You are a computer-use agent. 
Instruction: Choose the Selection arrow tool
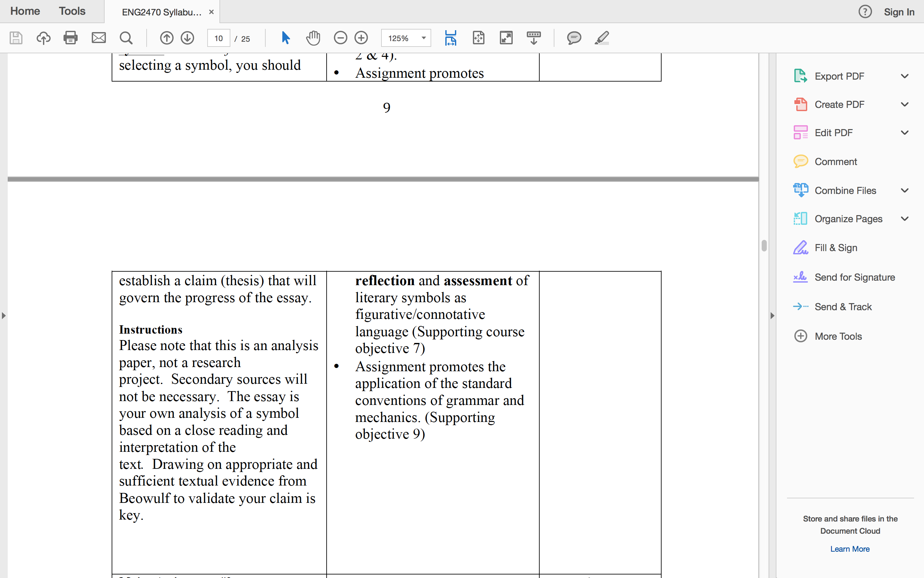pyautogui.click(x=286, y=38)
